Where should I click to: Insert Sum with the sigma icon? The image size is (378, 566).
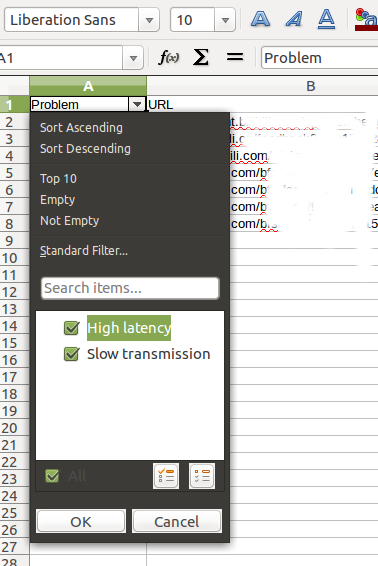tap(201, 57)
